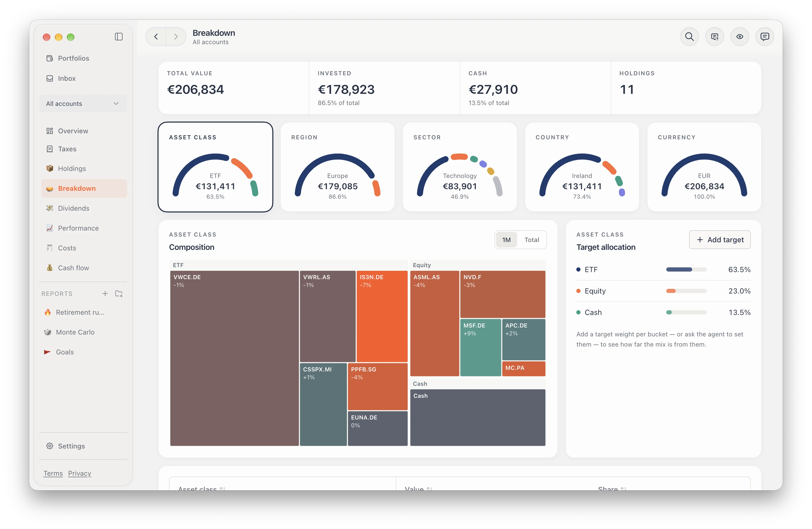Click the ETF allocation progress bar
The height and width of the screenshot is (529, 812).
pyautogui.click(x=686, y=270)
